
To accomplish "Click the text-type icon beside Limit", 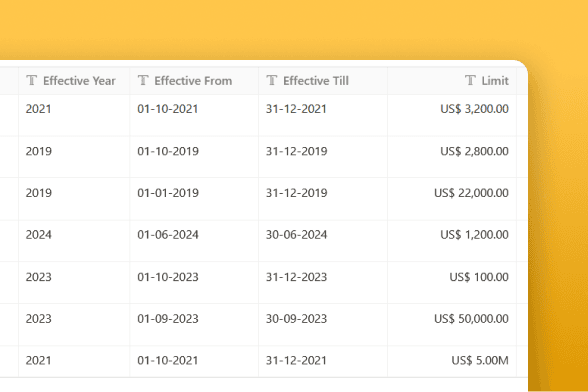I will (470, 80).
